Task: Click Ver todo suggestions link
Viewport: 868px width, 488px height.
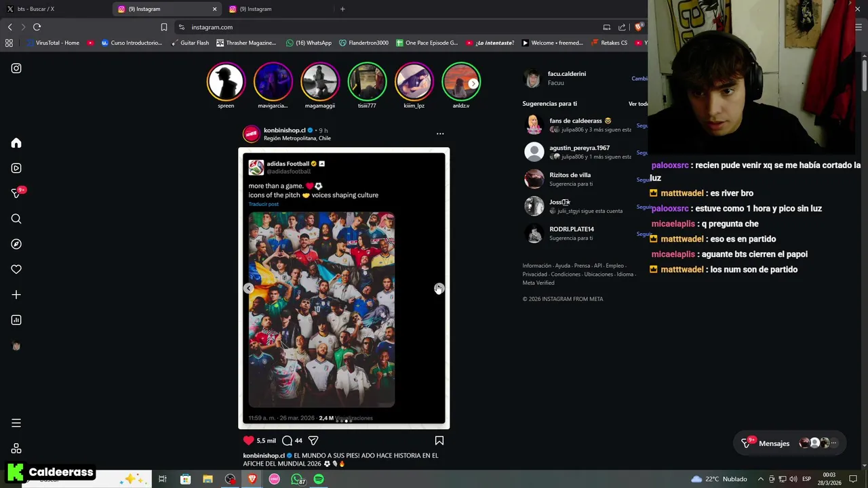Action: pyautogui.click(x=637, y=104)
